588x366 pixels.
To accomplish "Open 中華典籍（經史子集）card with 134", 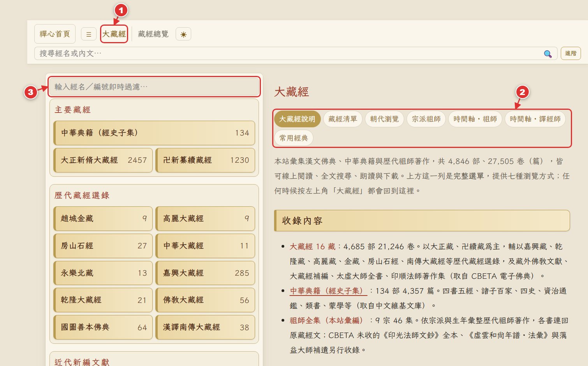I will click(154, 133).
